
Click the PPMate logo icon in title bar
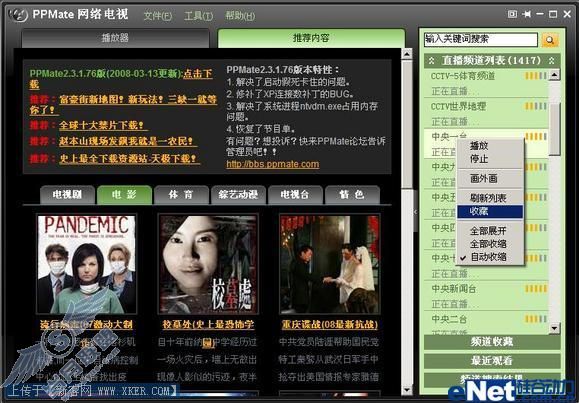(x=18, y=15)
